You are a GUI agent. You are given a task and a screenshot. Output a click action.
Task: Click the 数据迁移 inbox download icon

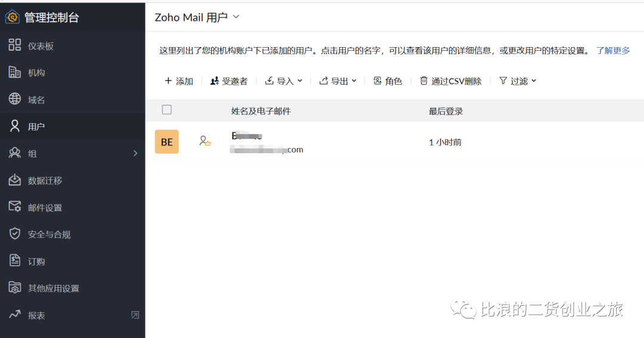pos(15,179)
